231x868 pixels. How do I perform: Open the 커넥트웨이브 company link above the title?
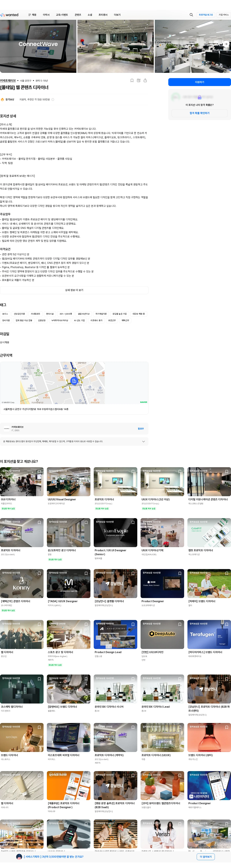pos(8,81)
